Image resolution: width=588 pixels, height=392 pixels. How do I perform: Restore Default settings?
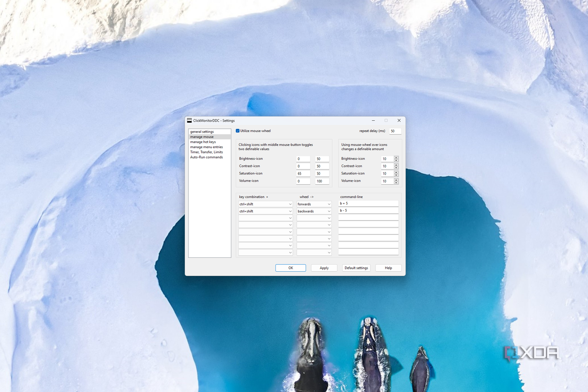356,268
